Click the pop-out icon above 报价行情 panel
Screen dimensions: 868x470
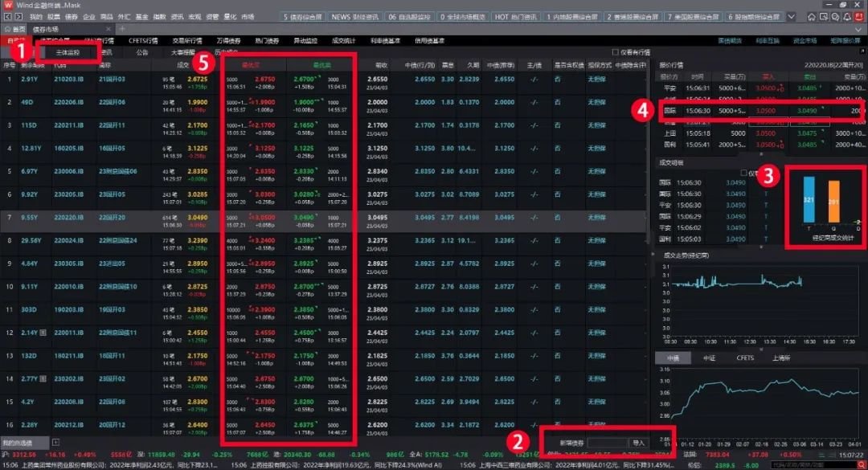[x=862, y=51]
